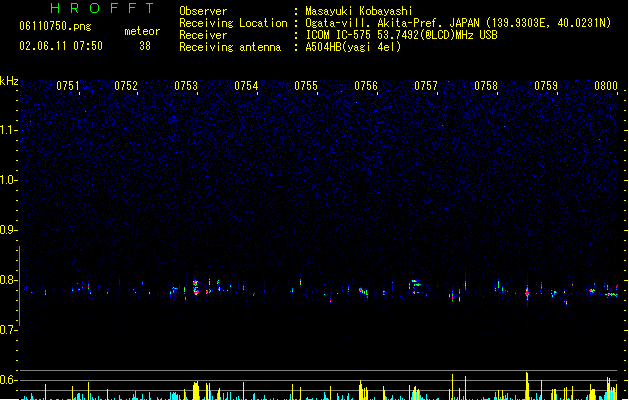
Task: Click time marker 0756
Action: (366, 86)
